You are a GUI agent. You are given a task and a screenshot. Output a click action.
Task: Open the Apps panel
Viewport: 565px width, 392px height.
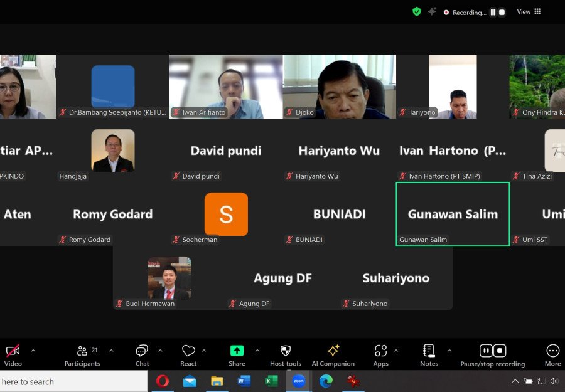380,355
